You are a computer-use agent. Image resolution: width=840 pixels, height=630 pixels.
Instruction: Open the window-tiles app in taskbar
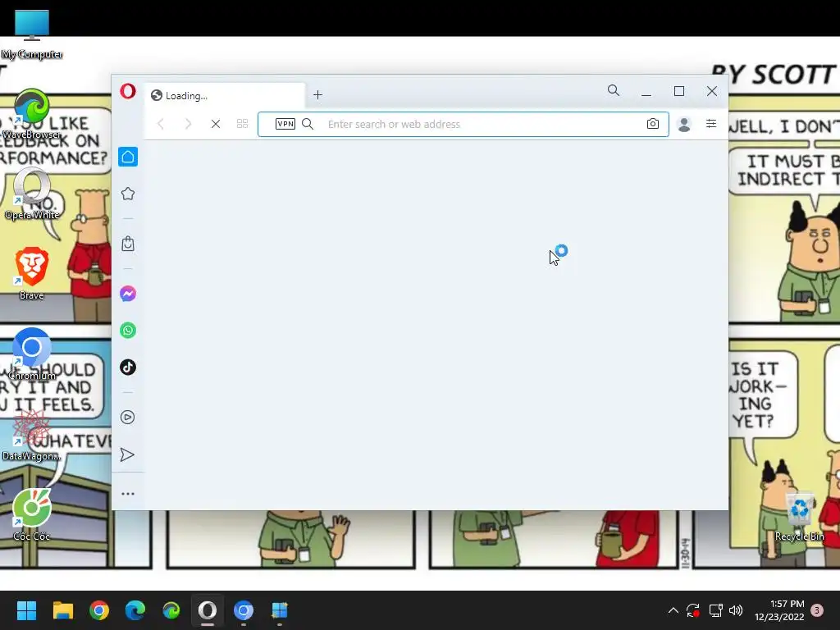pyautogui.click(x=280, y=610)
